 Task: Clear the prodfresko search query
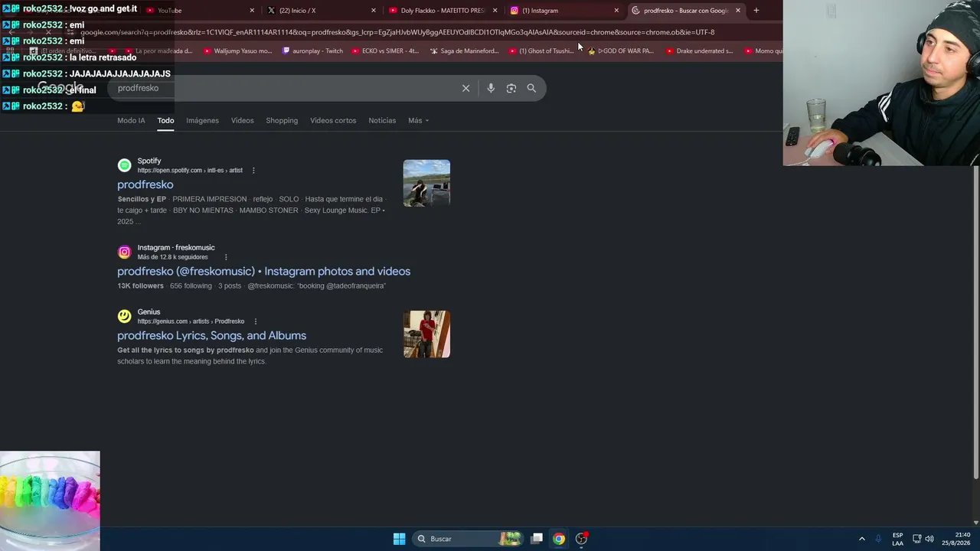click(465, 88)
